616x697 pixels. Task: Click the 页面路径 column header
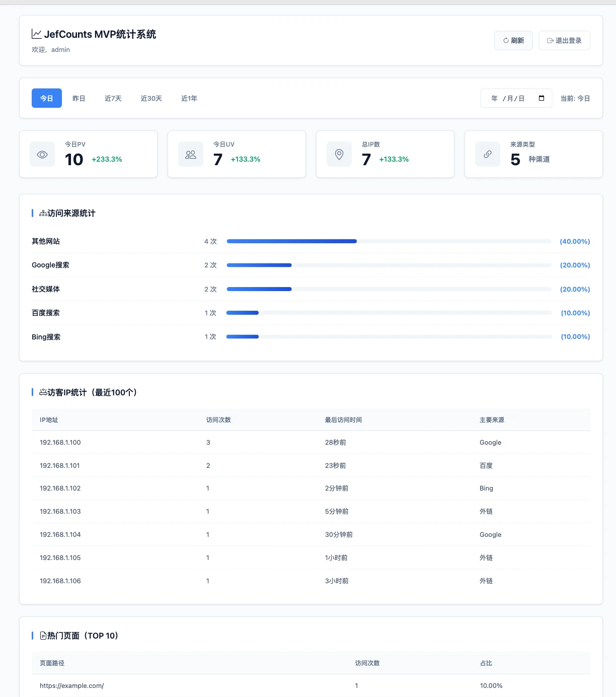click(52, 663)
